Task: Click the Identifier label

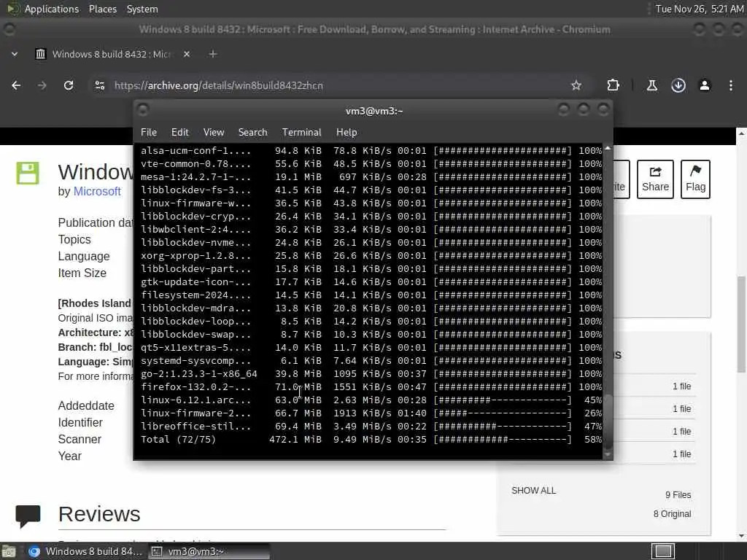Action: point(80,422)
